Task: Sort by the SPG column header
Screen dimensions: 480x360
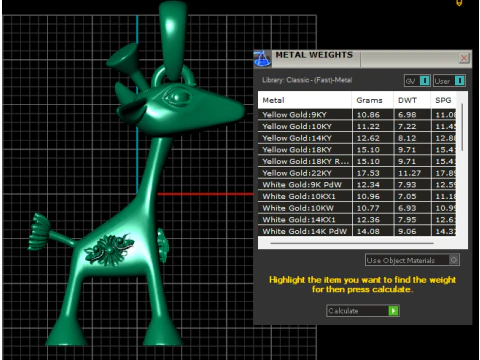Action: pyautogui.click(x=443, y=100)
